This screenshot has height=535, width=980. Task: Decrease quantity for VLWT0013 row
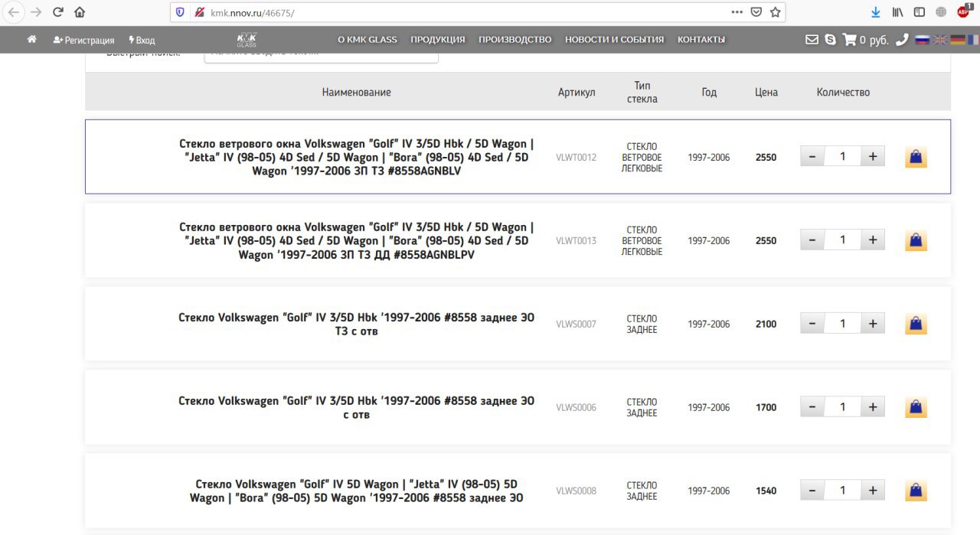(812, 240)
